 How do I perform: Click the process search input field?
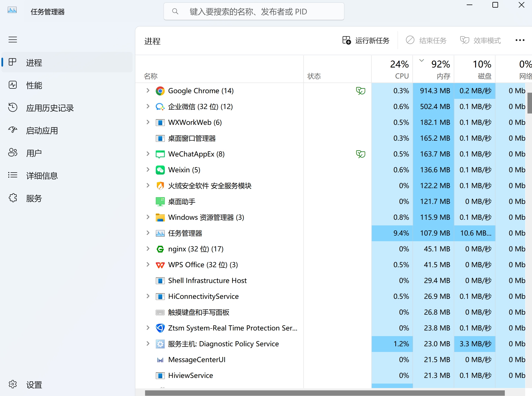(x=254, y=12)
